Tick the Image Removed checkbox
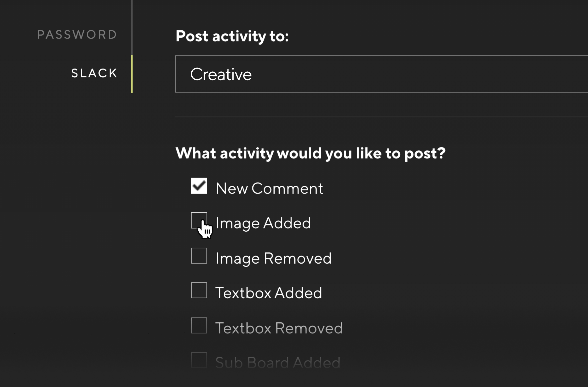Image resolution: width=588 pixels, height=387 pixels. [x=199, y=256]
